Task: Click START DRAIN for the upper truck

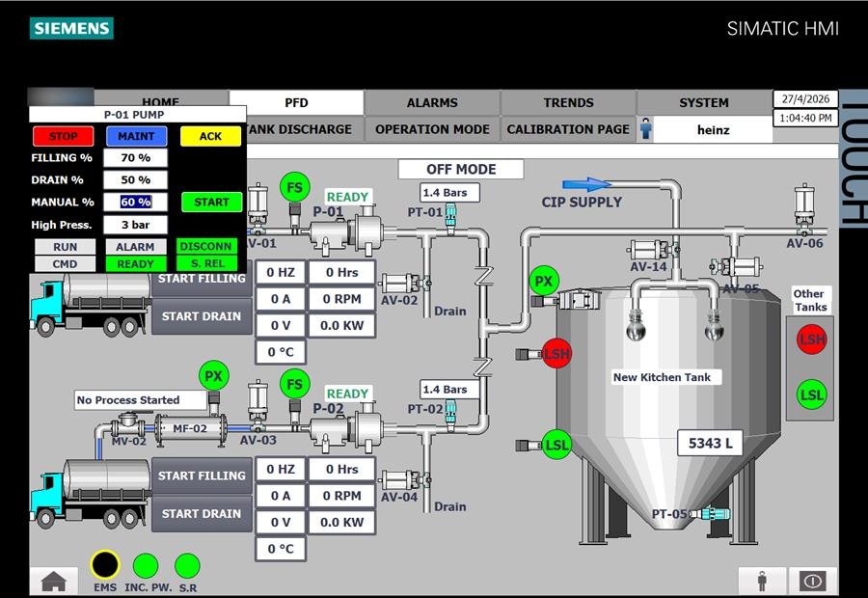Action: (x=202, y=316)
